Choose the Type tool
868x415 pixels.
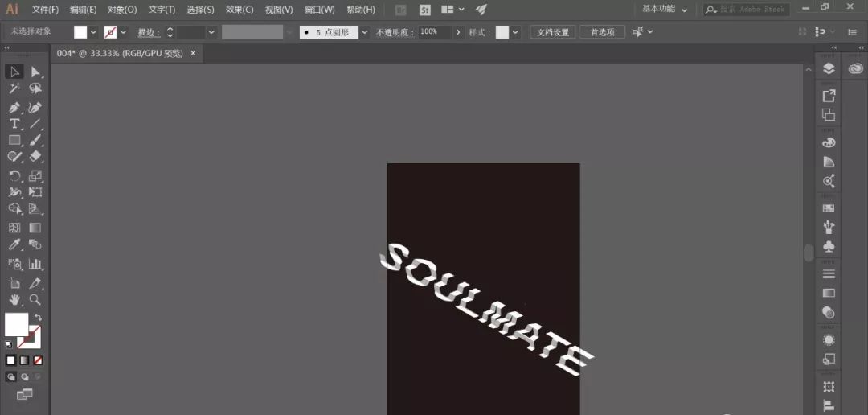(14, 124)
